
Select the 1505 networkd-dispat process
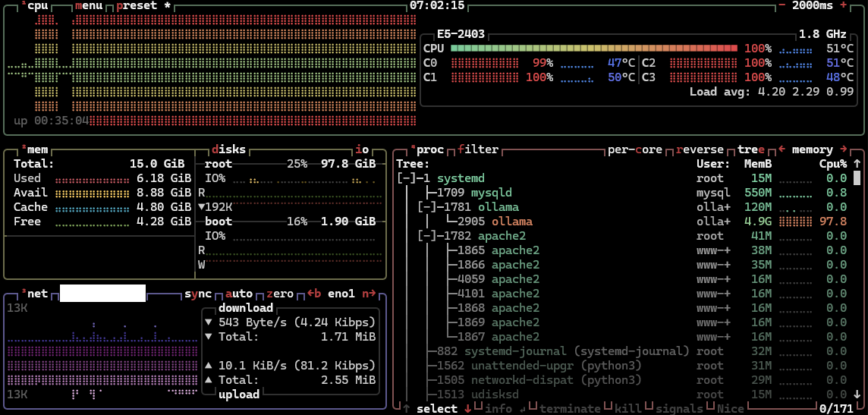pyautogui.click(x=622, y=379)
